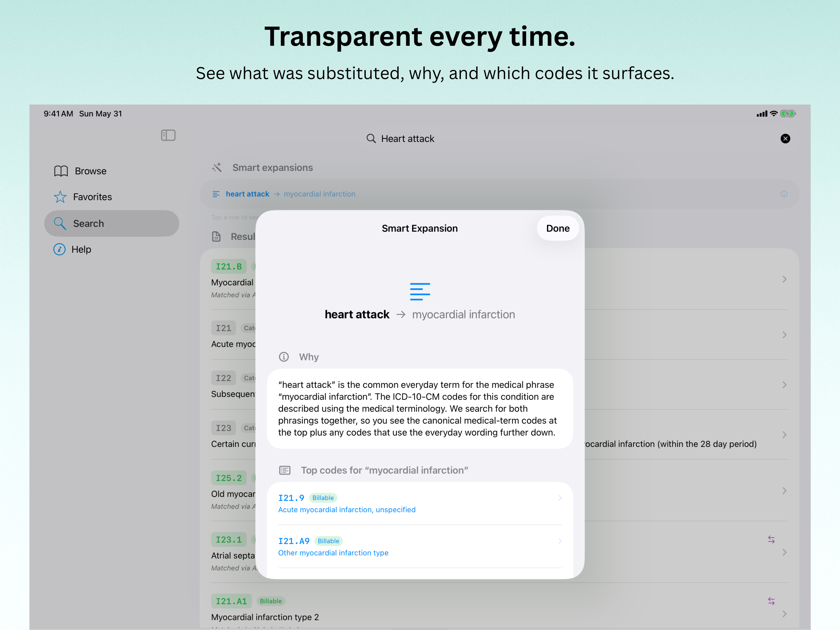Screen dimensions: 840x630
Task: Select the I21 code tag
Action: pos(223,328)
